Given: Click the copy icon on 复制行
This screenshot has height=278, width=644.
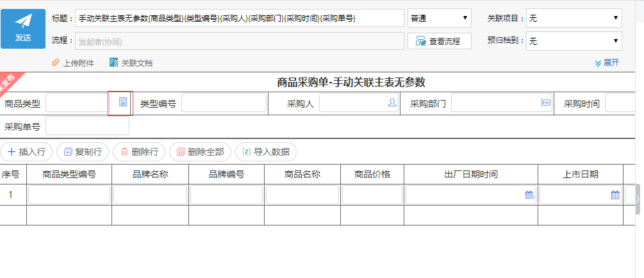Looking at the screenshot, I should coord(68,152).
